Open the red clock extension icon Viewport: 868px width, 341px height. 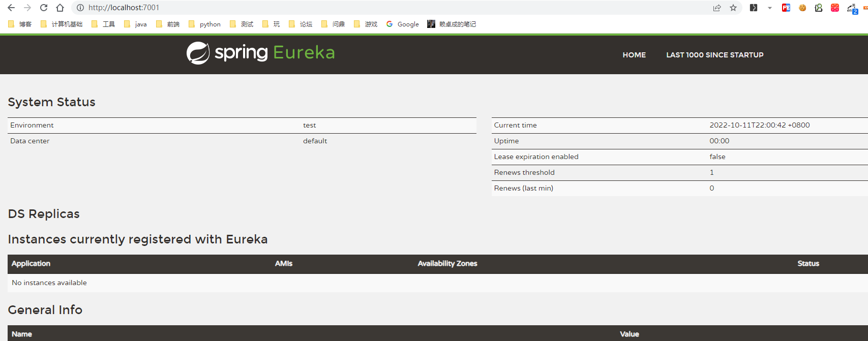pos(835,8)
